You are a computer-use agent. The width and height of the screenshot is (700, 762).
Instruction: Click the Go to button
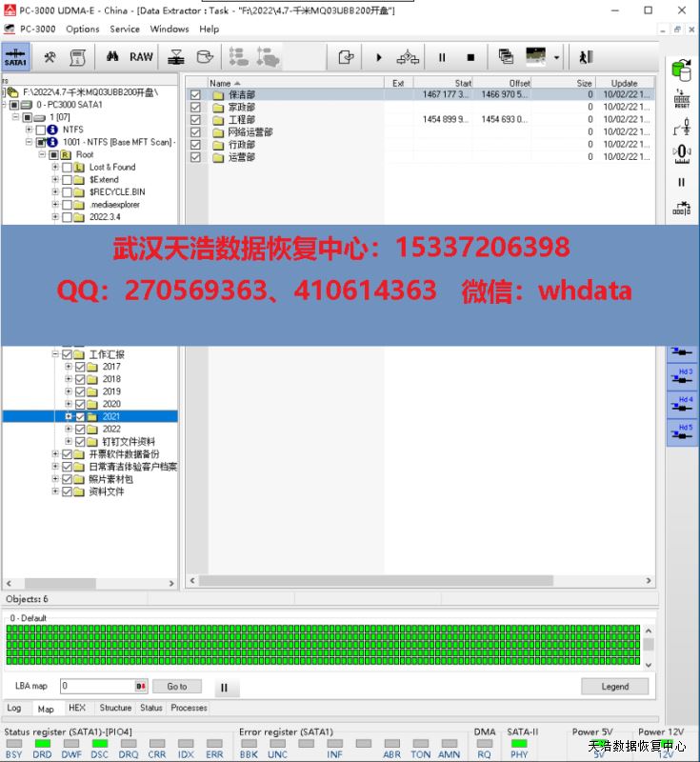[x=177, y=686]
